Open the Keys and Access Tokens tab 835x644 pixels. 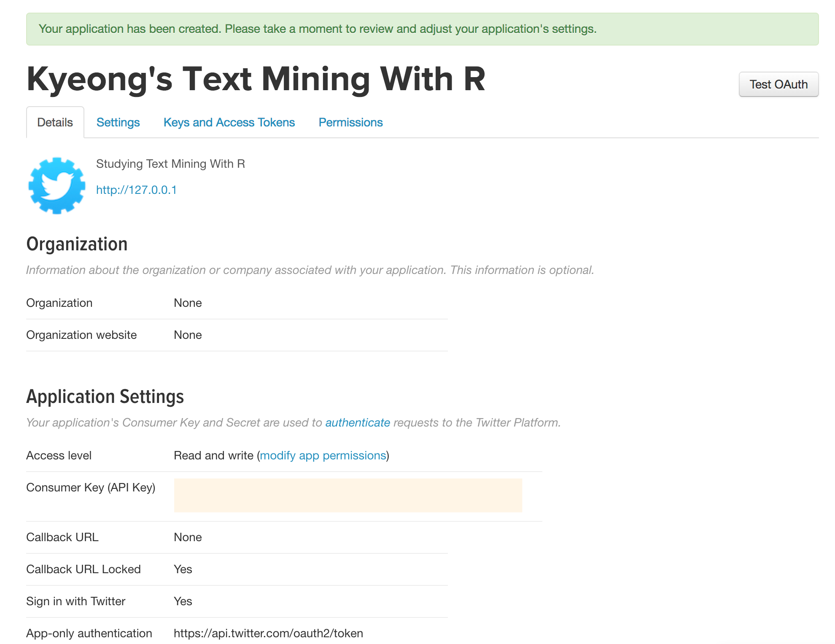click(x=229, y=122)
